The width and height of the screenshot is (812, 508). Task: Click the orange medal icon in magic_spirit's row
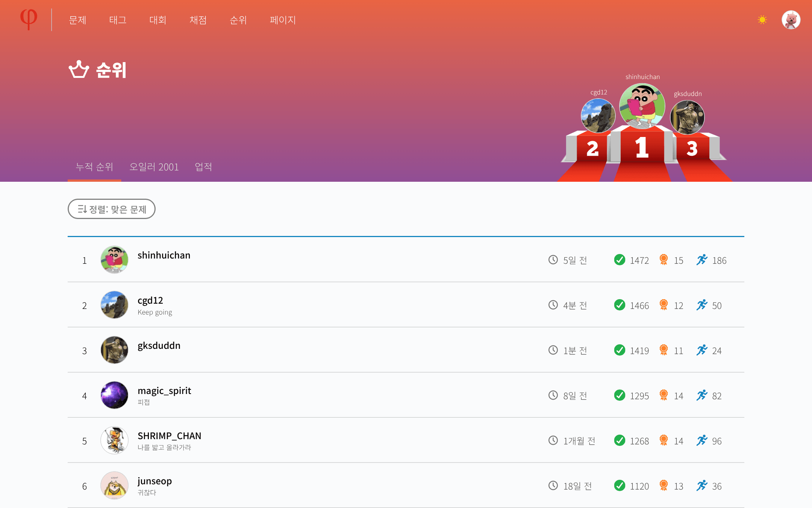pos(664,395)
